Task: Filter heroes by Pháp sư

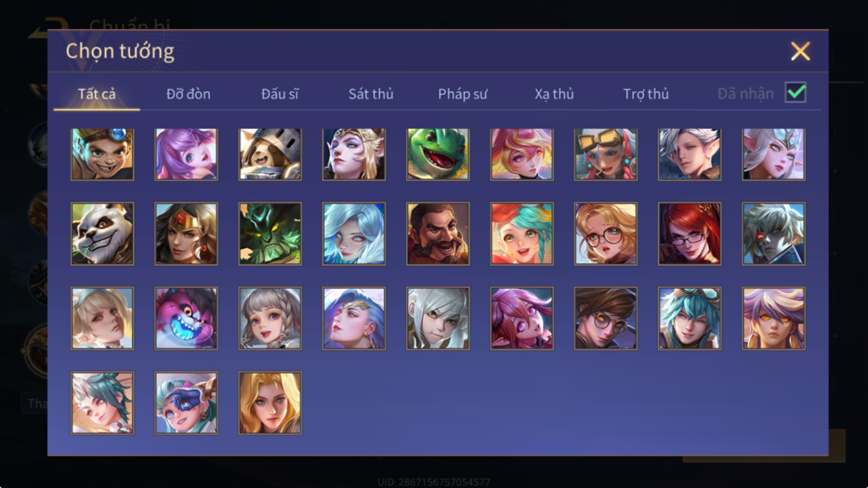Action: click(462, 94)
